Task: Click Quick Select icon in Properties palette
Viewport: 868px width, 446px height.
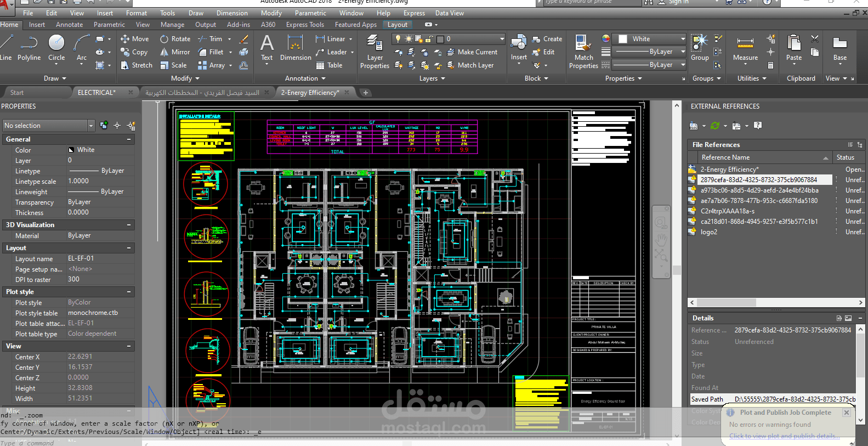Action: [x=131, y=126]
